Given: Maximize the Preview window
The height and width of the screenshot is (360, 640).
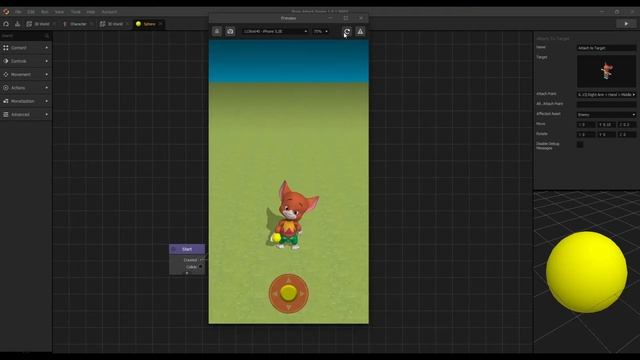Looking at the screenshot, I should pos(346,18).
